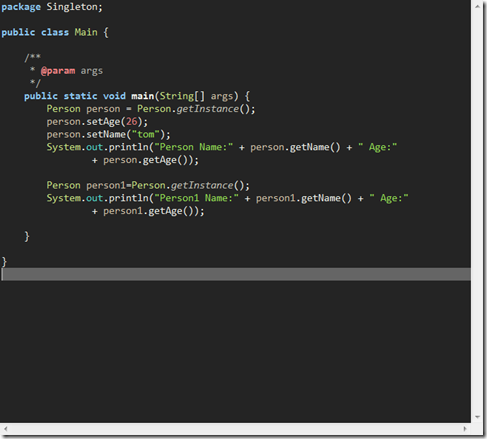The image size is (487, 439).
Task: Click the closing brace of main method
Action: pos(27,236)
